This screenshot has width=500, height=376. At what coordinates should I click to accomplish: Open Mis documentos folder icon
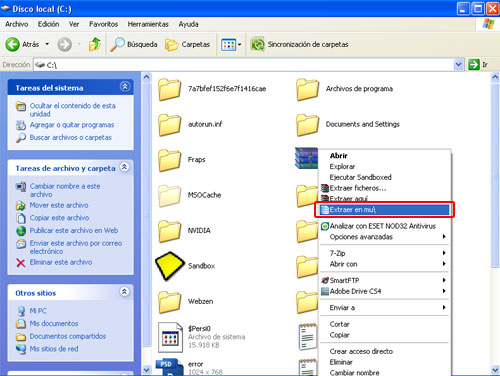point(21,324)
